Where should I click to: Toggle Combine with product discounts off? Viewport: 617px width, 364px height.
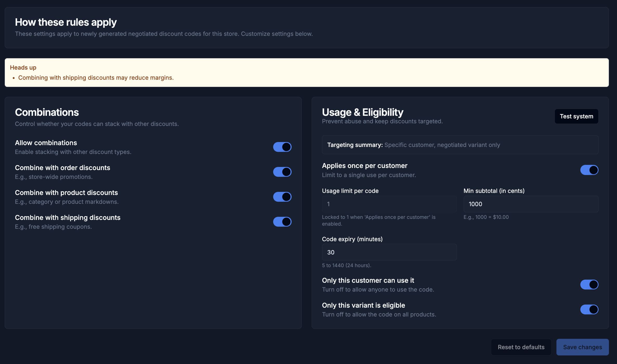(282, 197)
